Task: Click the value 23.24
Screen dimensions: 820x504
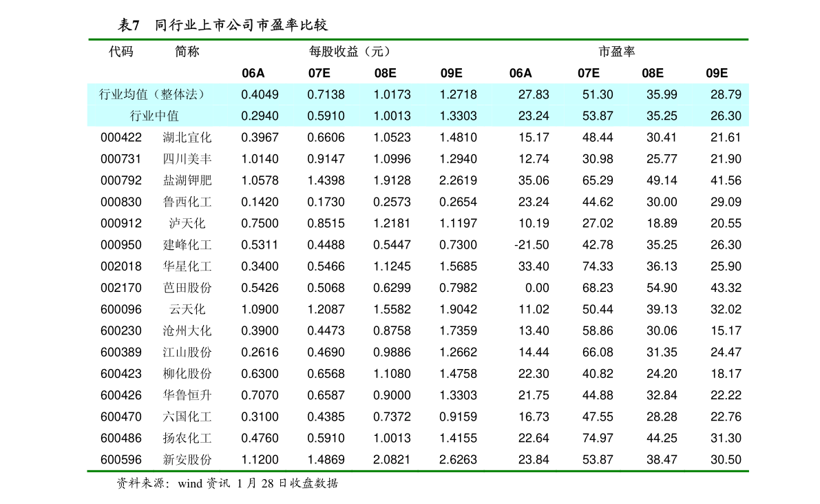Action: click(534, 116)
